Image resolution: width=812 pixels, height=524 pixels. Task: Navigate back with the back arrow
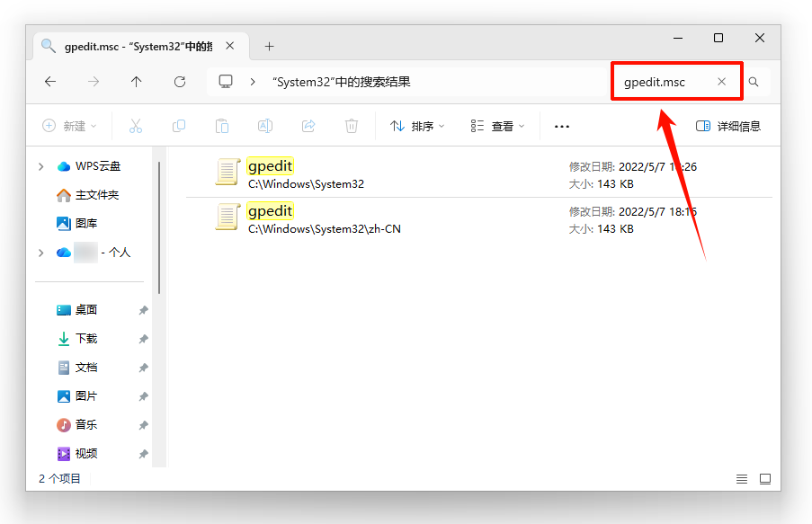pyautogui.click(x=51, y=81)
